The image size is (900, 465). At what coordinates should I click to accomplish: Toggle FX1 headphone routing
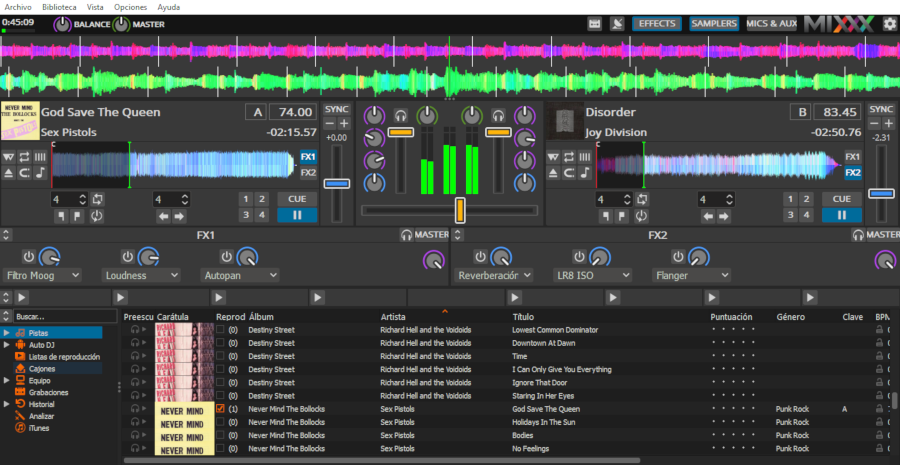[406, 235]
